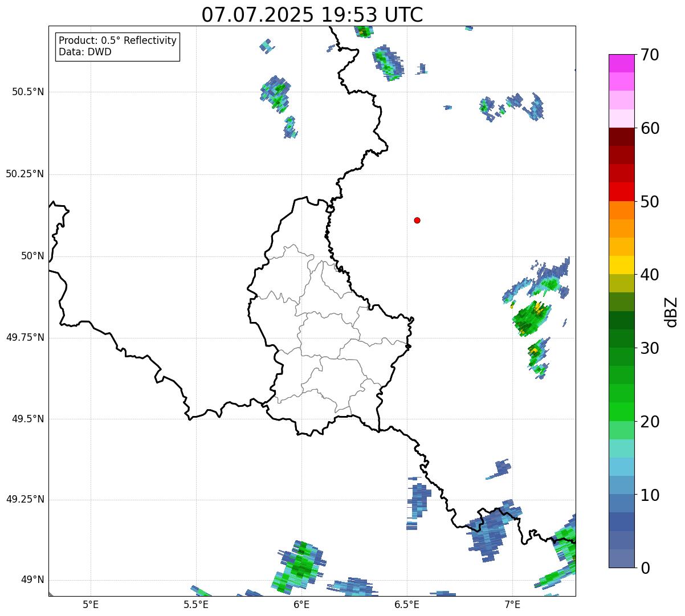Screen dimensions: 685x616
Task: Click the radar echo near 5.9°E 50.5°N
Action: (276, 93)
